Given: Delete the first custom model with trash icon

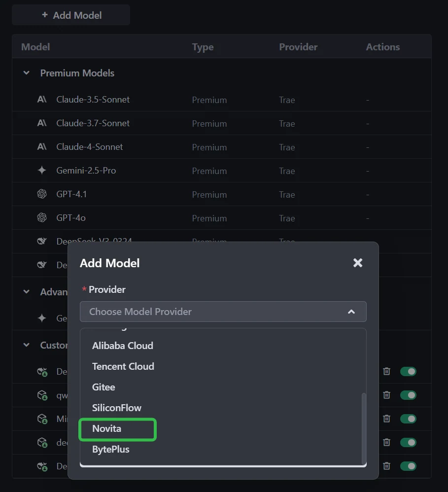Looking at the screenshot, I should (x=386, y=372).
